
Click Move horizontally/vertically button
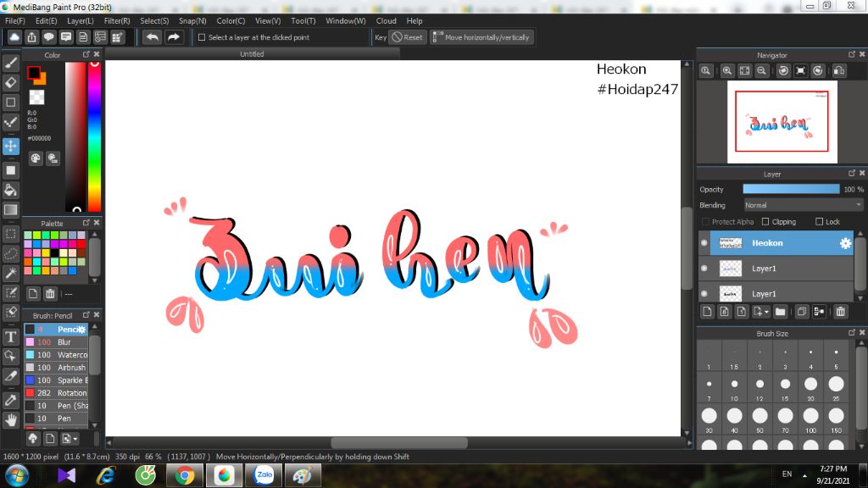481,37
